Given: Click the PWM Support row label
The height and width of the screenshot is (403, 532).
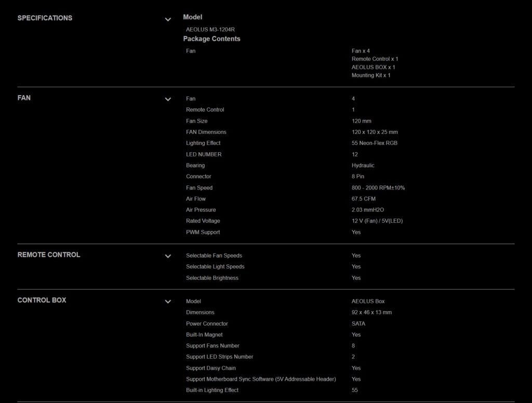Looking at the screenshot, I should (x=203, y=232).
